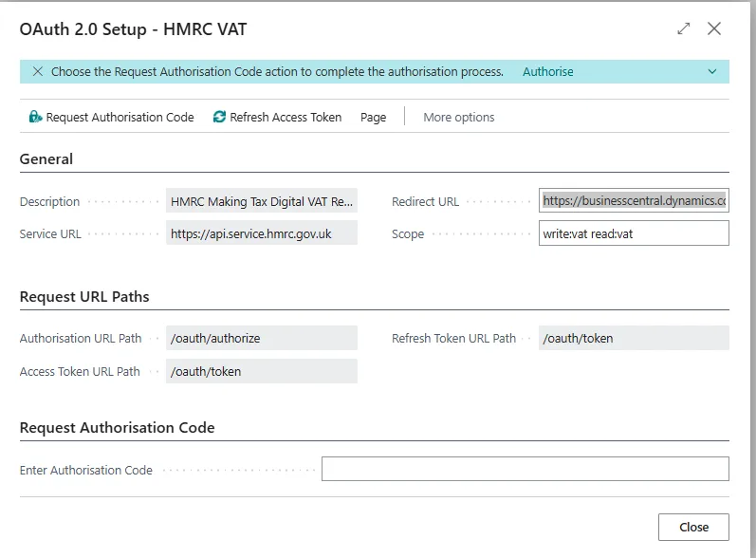This screenshot has width=756, height=558.
Task: Dismiss the notification bar with its X icon
Action: pyautogui.click(x=37, y=72)
